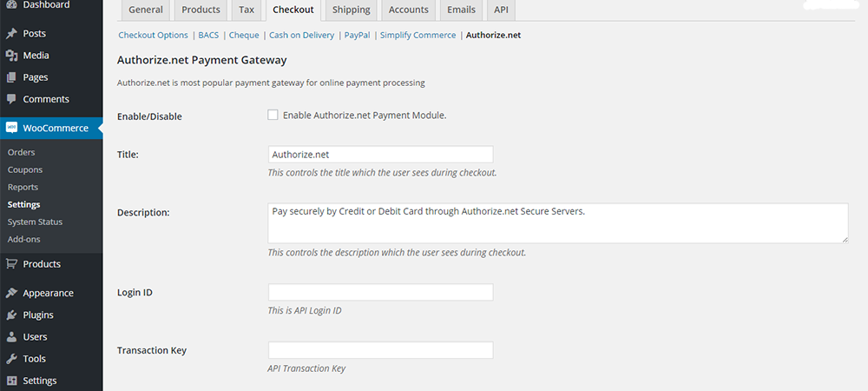Select the Tax tab
This screenshot has width=868, height=391.
click(x=247, y=10)
